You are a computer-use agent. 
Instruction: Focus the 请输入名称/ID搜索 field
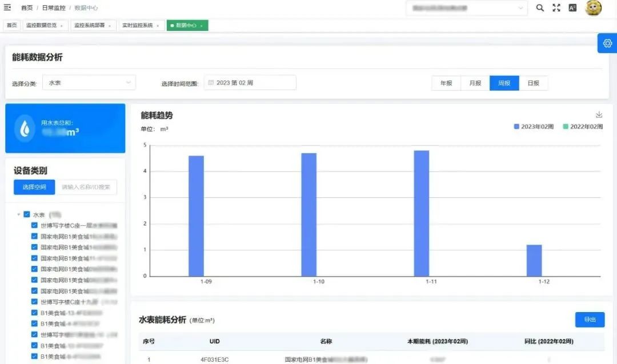[86, 187]
